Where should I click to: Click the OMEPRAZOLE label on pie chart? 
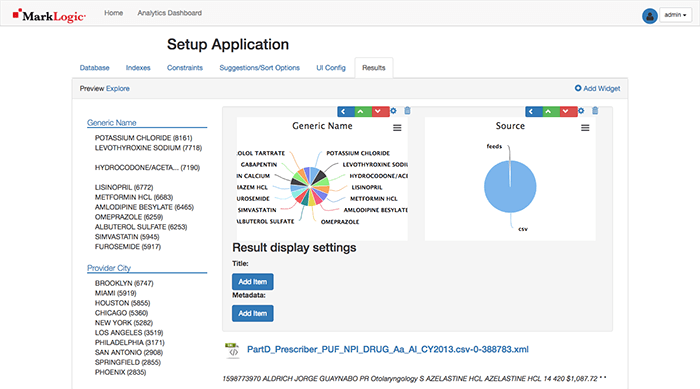[340, 222]
